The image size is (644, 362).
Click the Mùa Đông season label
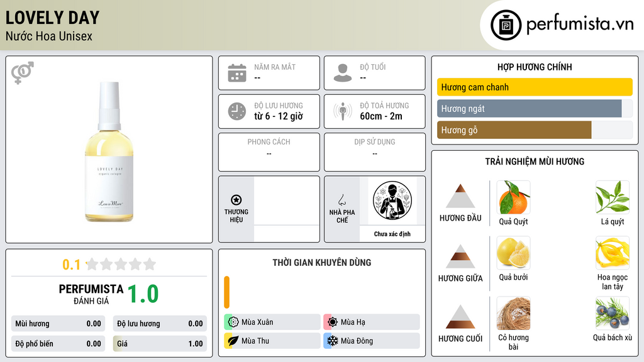pos(357,341)
